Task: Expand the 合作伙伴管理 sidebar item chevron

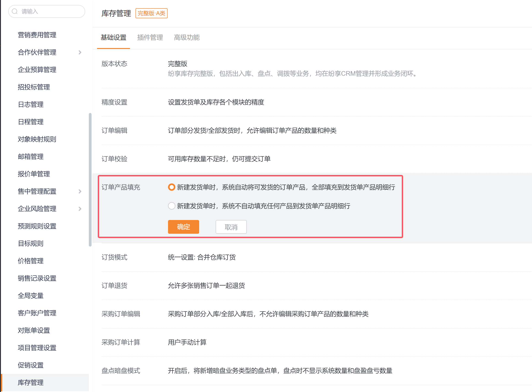Action: click(80, 52)
